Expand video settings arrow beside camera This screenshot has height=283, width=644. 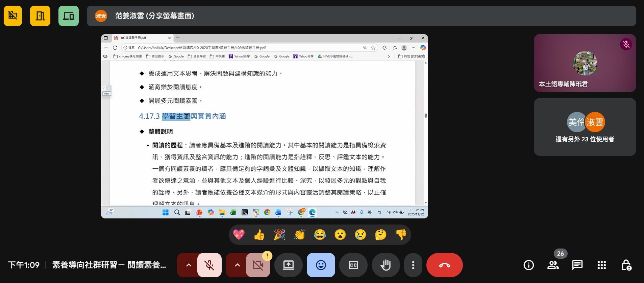pos(237,265)
